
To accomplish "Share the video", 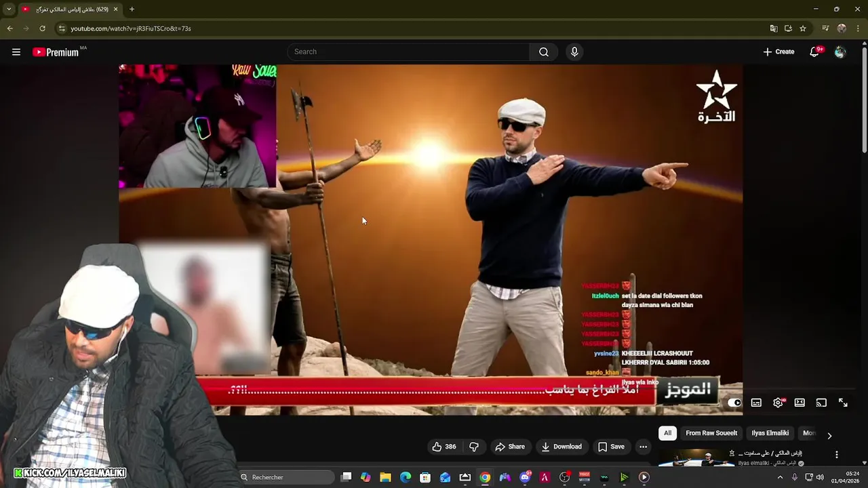I will point(510,447).
